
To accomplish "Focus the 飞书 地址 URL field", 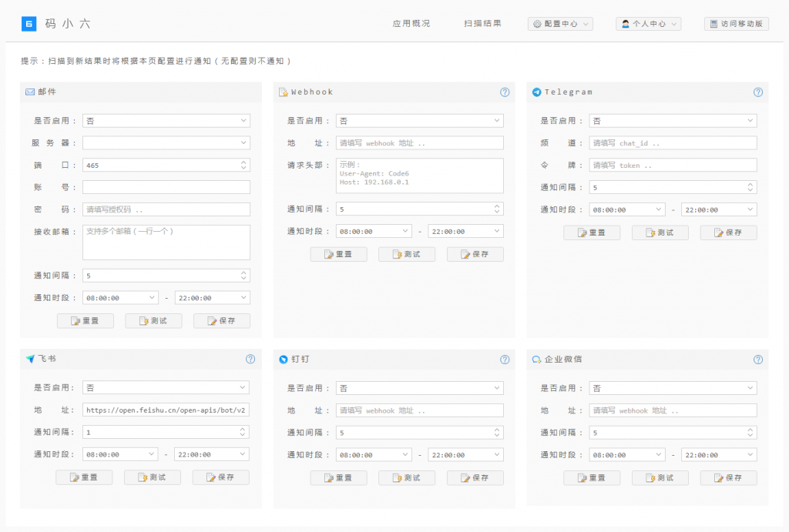I will click(x=166, y=410).
